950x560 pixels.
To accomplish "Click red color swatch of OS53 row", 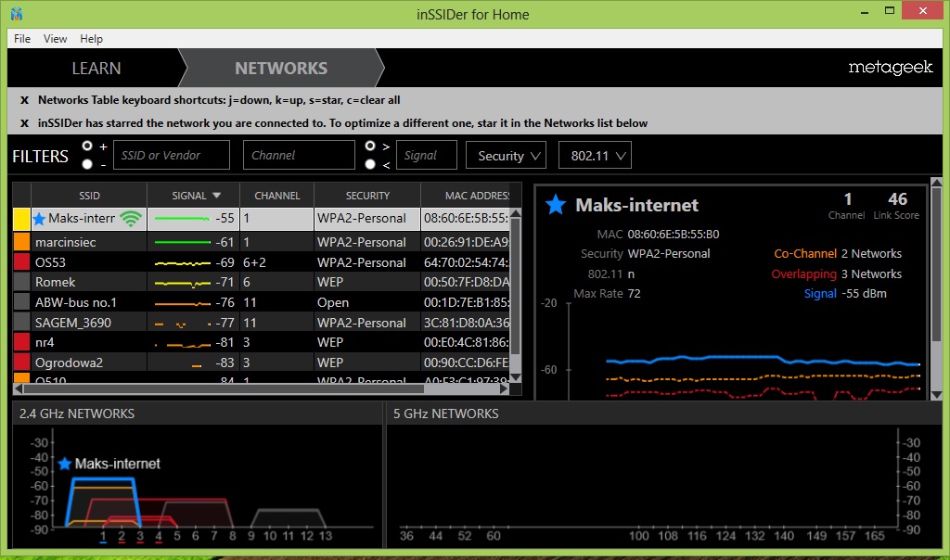I will [22, 262].
